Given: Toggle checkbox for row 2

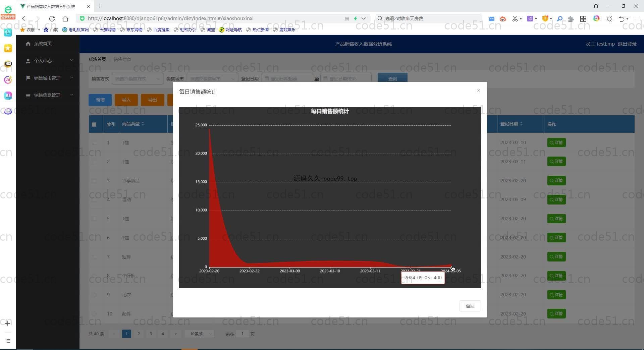Looking at the screenshot, I should click(x=94, y=162).
